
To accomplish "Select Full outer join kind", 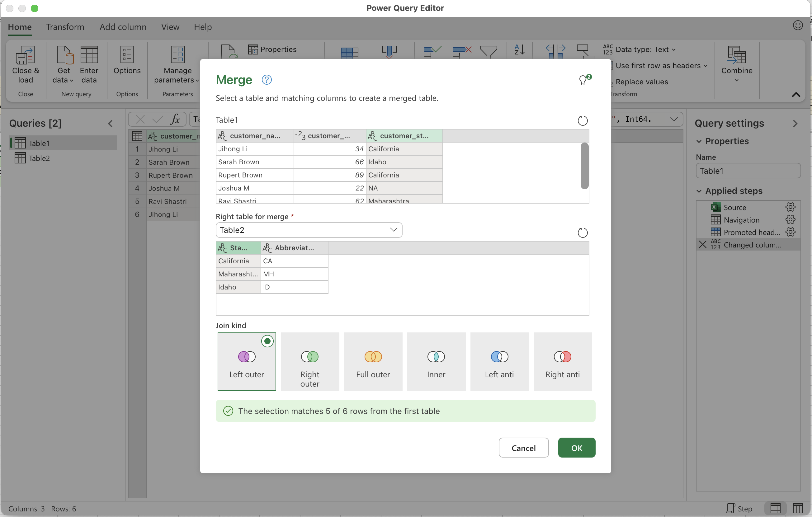I will [x=373, y=362].
